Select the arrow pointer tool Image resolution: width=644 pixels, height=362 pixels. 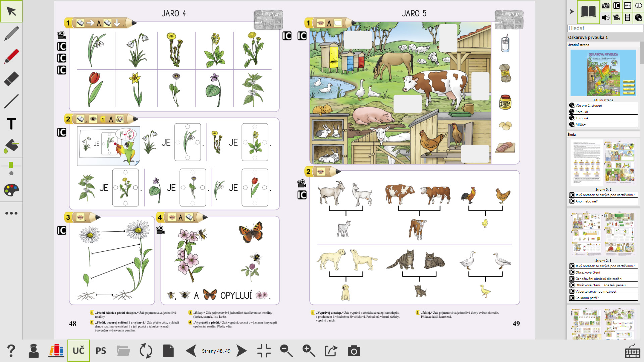pyautogui.click(x=11, y=11)
